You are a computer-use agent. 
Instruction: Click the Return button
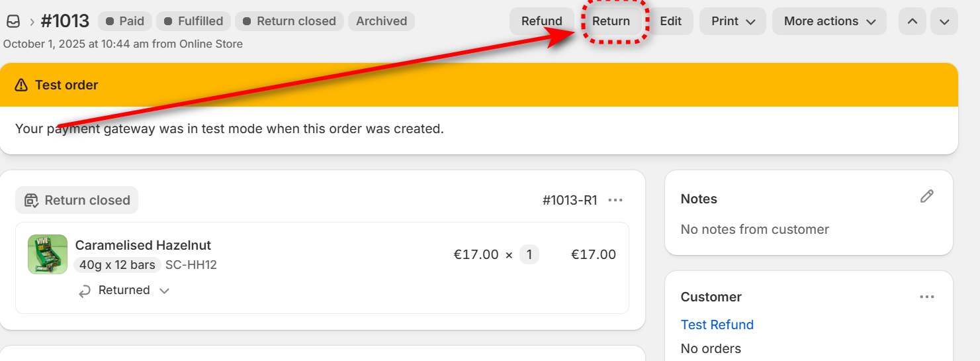click(611, 21)
